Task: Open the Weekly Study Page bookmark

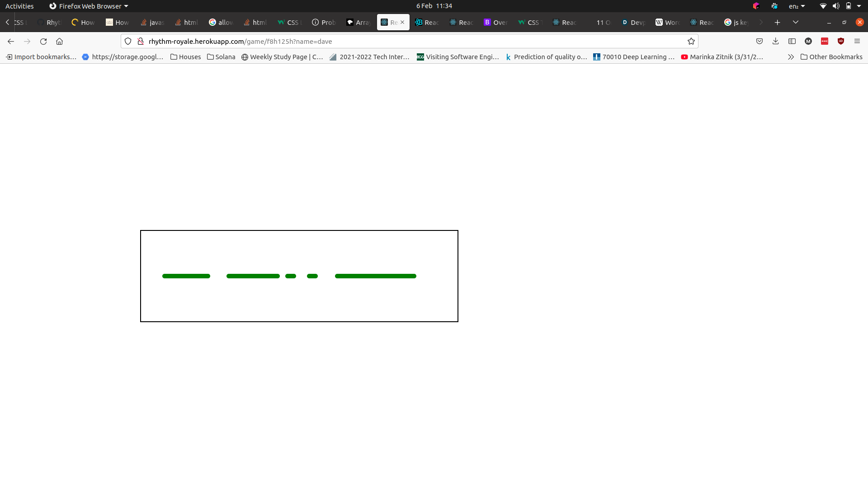Action: coord(282,57)
